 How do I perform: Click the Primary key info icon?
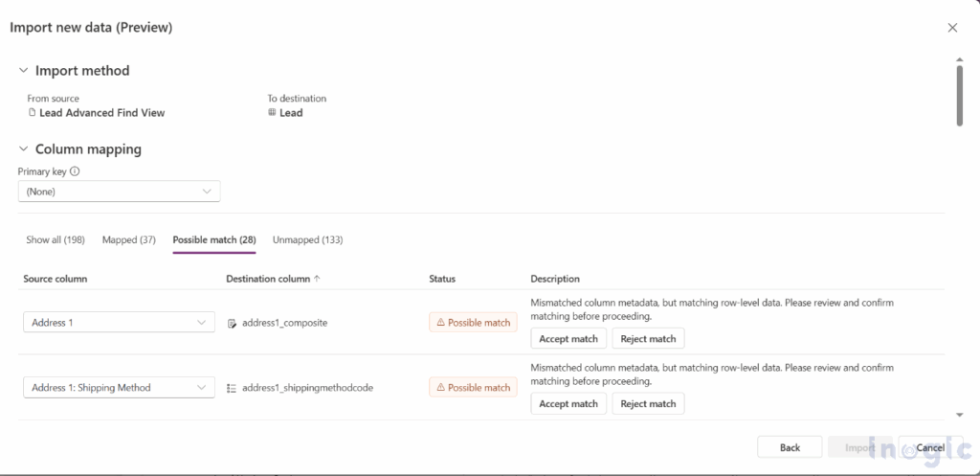point(75,172)
